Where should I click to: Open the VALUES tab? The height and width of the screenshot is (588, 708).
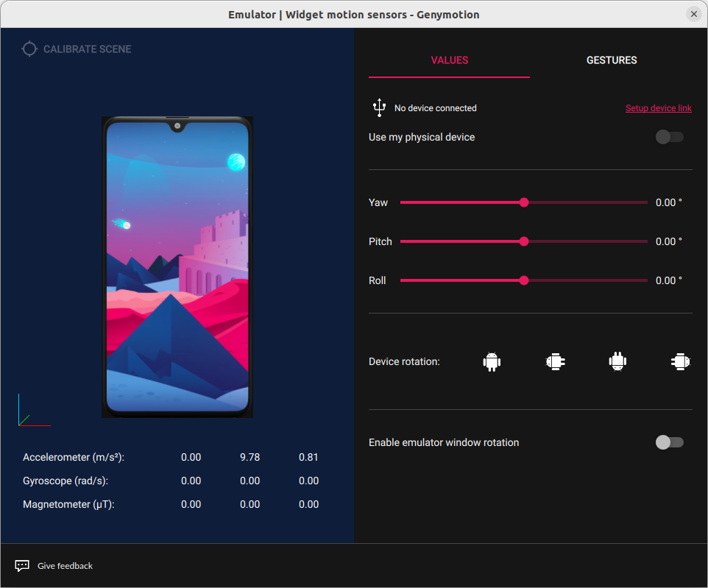[449, 60]
